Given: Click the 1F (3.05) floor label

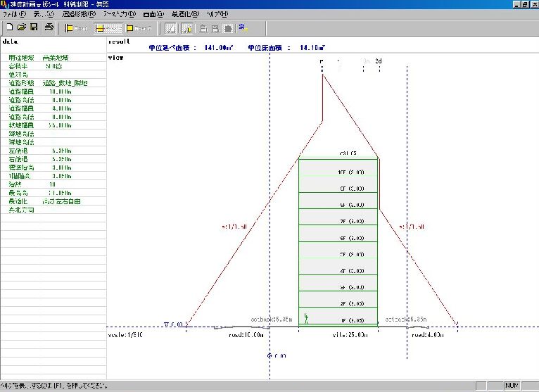Looking at the screenshot, I should tap(353, 320).
